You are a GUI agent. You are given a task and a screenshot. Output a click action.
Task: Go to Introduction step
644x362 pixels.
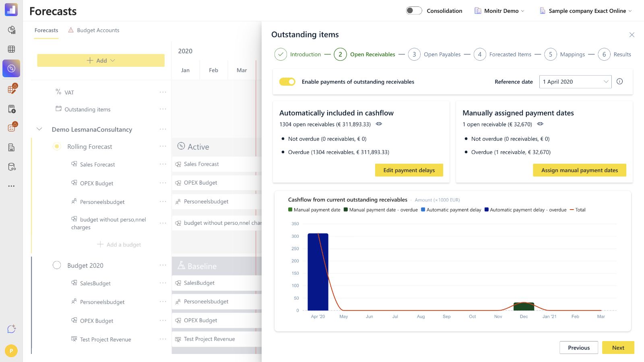coord(298,54)
